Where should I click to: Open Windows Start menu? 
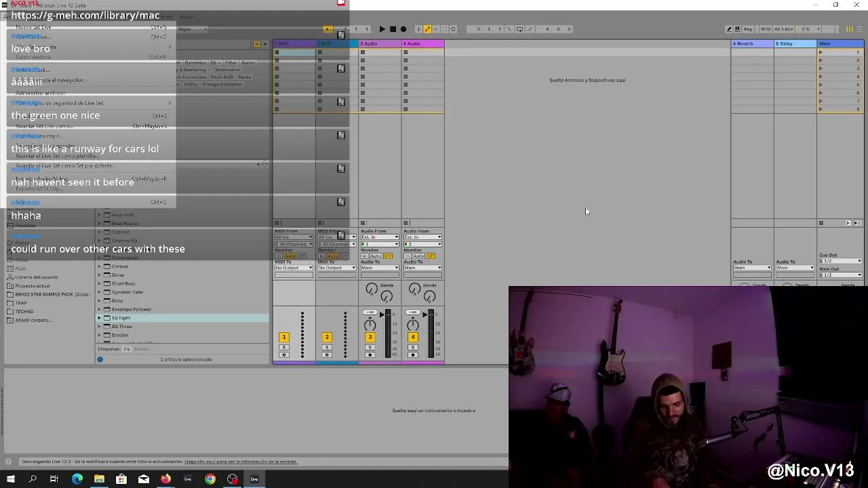click(10, 479)
